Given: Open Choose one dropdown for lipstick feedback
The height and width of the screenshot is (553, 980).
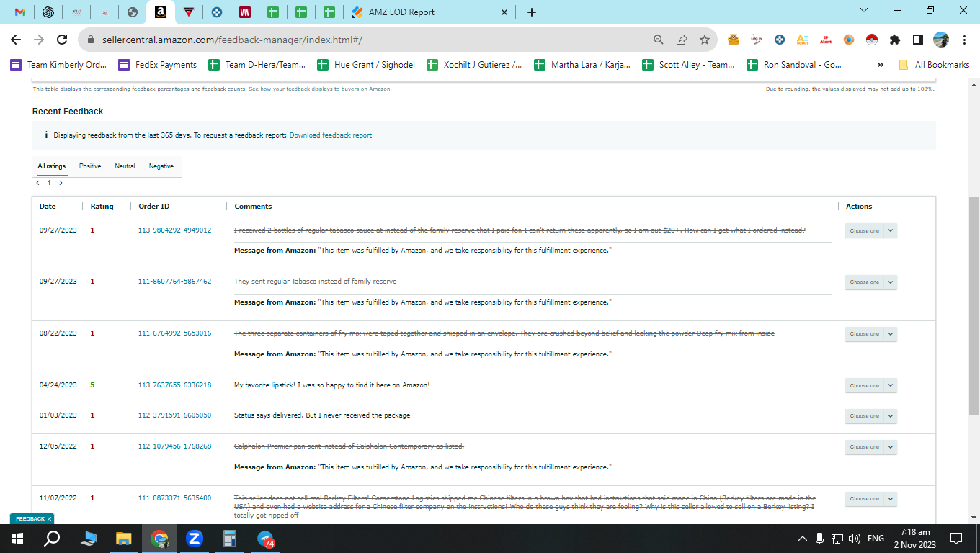Looking at the screenshot, I should click(x=870, y=386).
